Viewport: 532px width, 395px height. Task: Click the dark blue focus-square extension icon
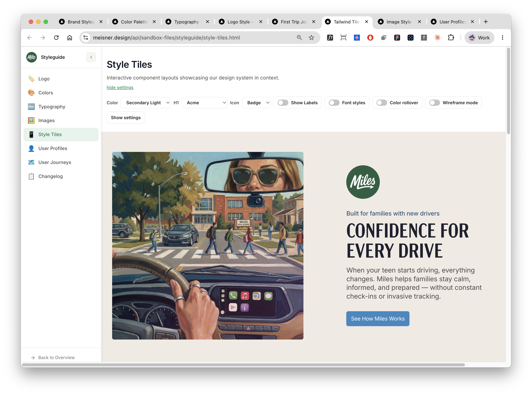[410, 38]
